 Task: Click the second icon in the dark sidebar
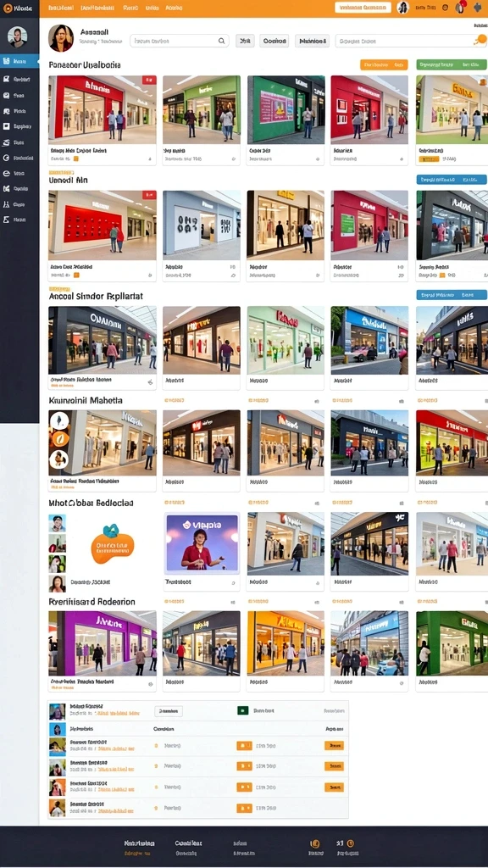click(x=6, y=79)
